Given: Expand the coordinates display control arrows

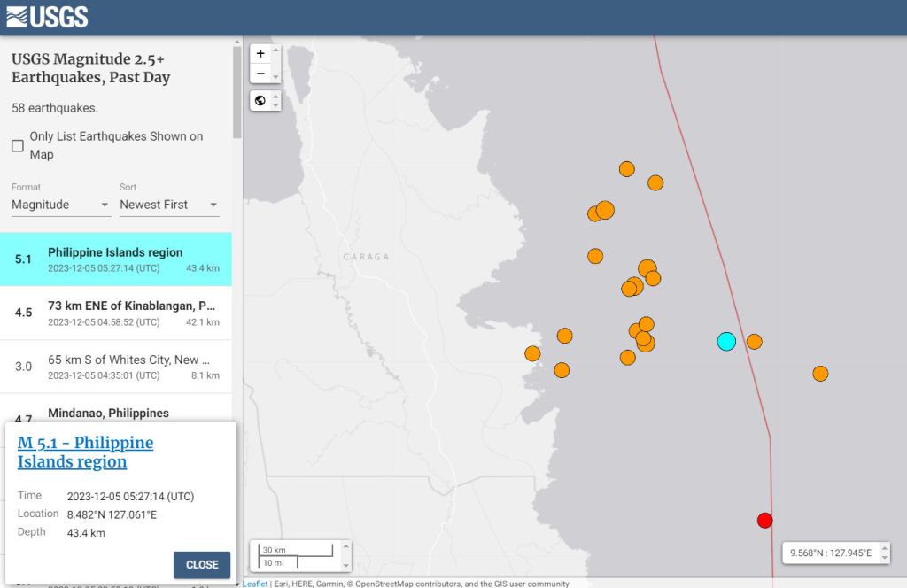Looking at the screenshot, I should tap(884, 553).
